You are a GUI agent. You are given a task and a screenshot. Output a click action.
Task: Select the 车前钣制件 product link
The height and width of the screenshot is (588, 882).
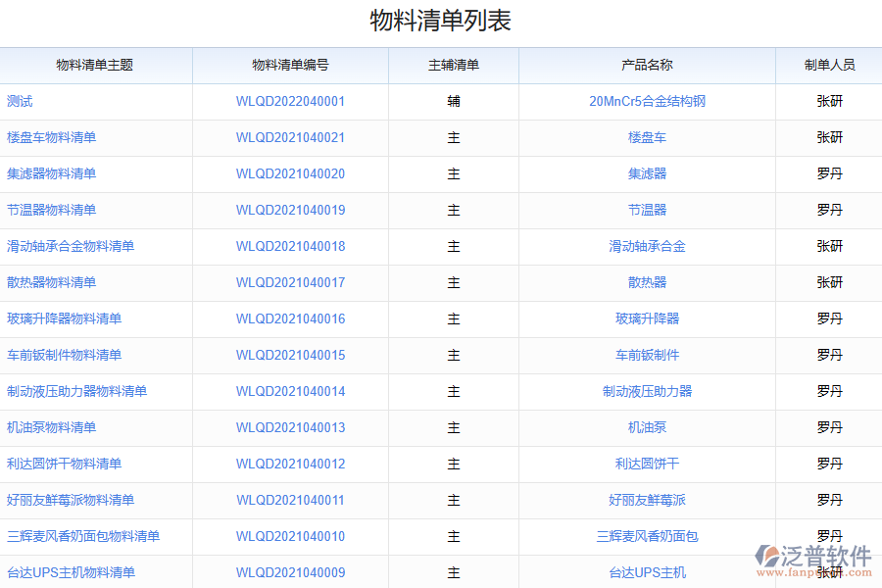(x=647, y=355)
